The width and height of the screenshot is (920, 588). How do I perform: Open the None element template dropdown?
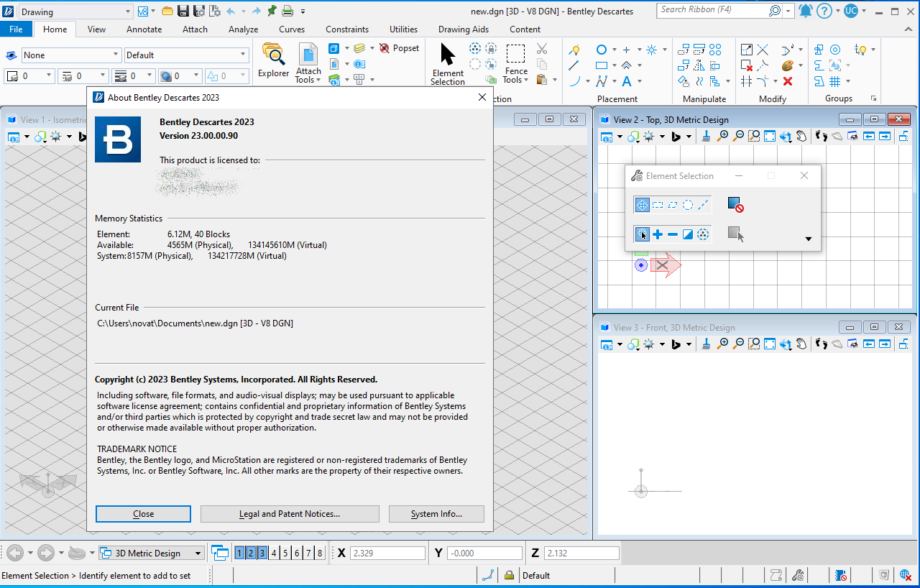click(70, 55)
